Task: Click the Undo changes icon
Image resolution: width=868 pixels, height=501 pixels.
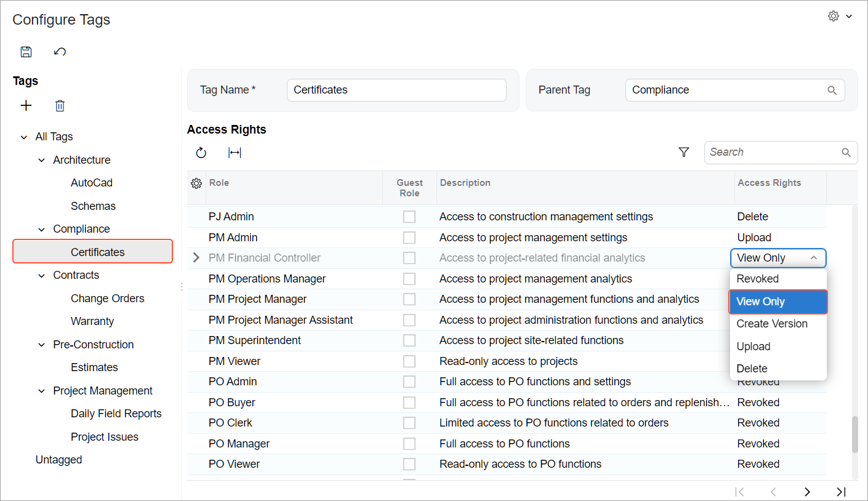Action: tap(60, 52)
